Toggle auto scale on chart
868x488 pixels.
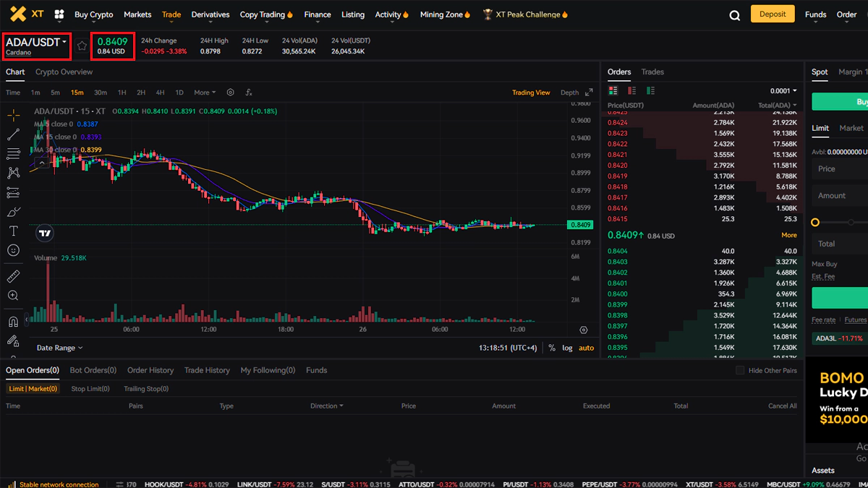(586, 348)
